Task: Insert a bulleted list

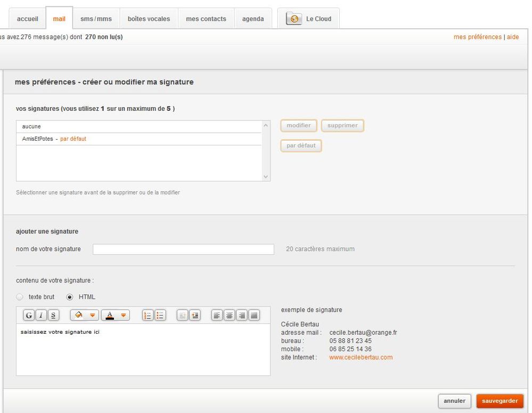Action: tap(160, 315)
